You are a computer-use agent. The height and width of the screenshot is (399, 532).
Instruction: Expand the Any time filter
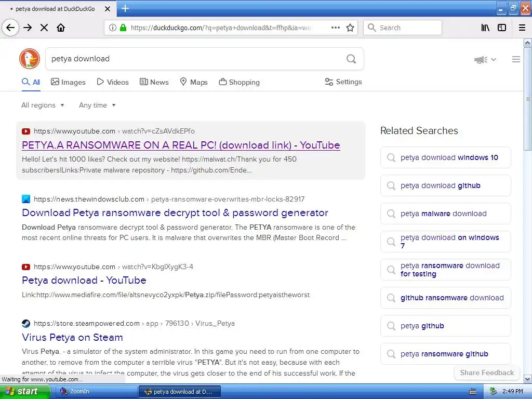click(97, 105)
